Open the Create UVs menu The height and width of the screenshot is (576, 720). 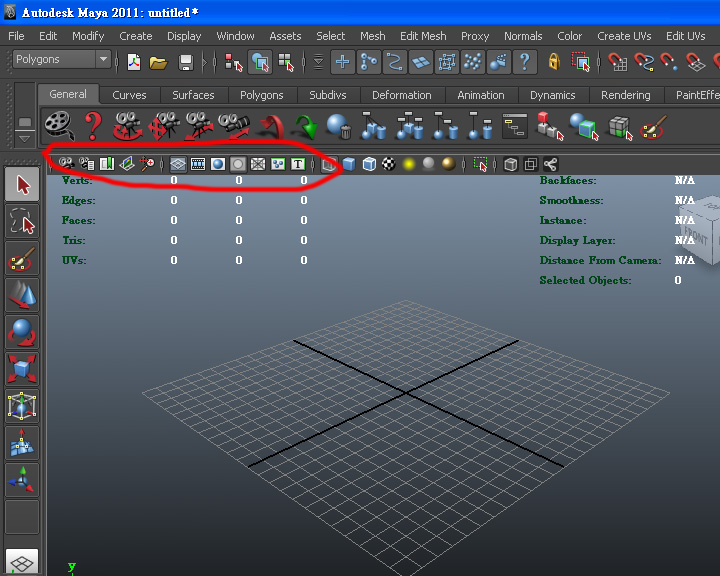pyautogui.click(x=624, y=36)
